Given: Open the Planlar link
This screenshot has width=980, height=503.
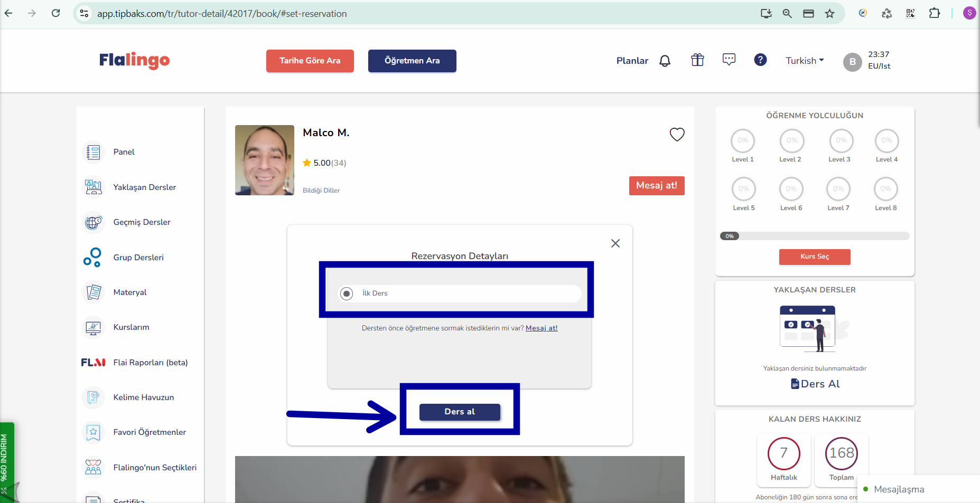Looking at the screenshot, I should [x=632, y=61].
